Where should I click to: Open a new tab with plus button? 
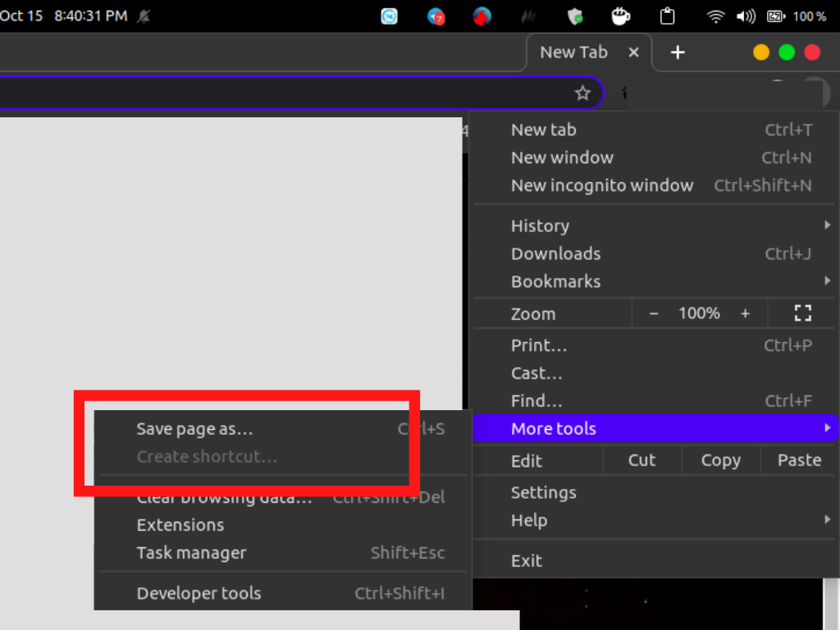pos(678,52)
